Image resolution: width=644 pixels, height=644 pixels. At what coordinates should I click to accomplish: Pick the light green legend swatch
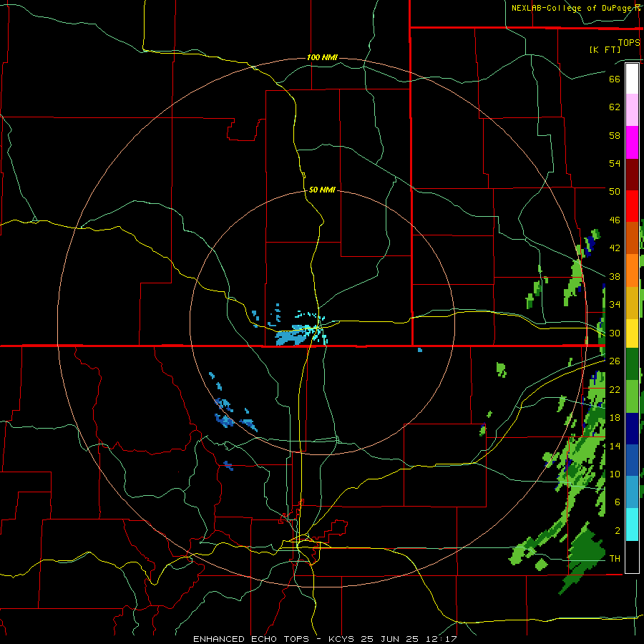coord(632,396)
